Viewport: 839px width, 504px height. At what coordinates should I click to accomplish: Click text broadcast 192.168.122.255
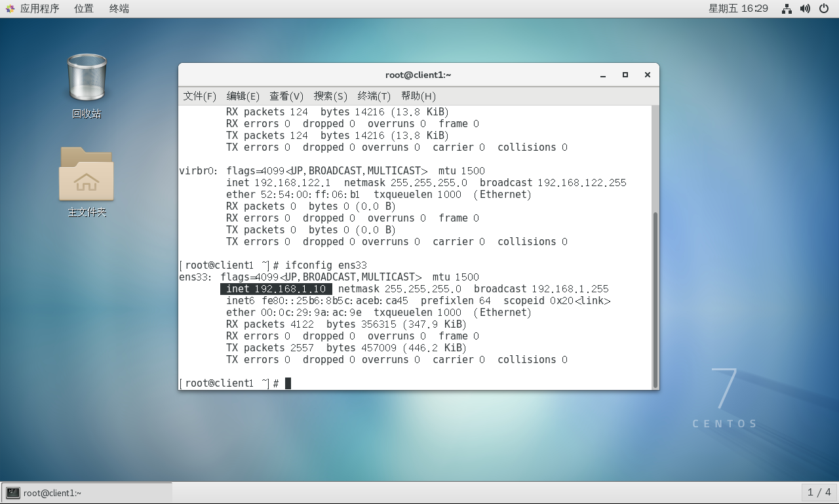point(553,183)
